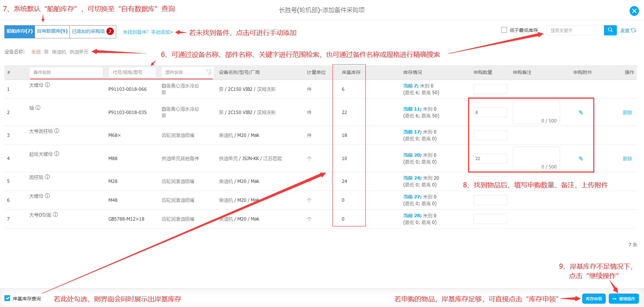Image resolution: width=644 pixels, height=307 pixels.
Task: Filter equipment by 供油单元
Action: click(79, 52)
